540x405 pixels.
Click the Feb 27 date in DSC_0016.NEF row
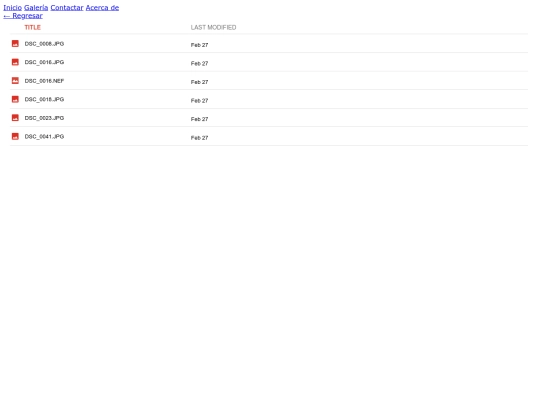click(x=199, y=82)
